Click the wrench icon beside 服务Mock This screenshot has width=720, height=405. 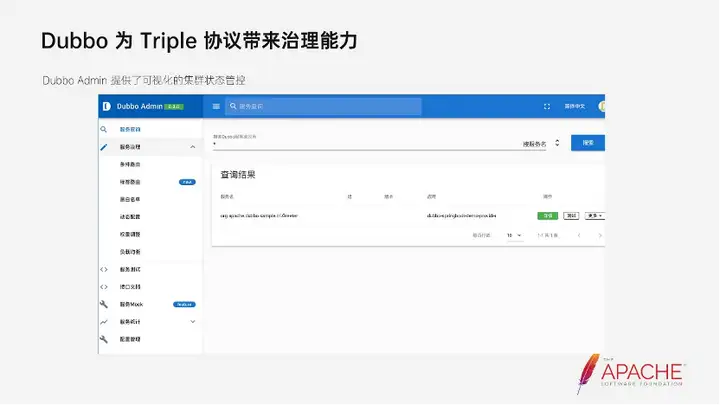(x=104, y=304)
